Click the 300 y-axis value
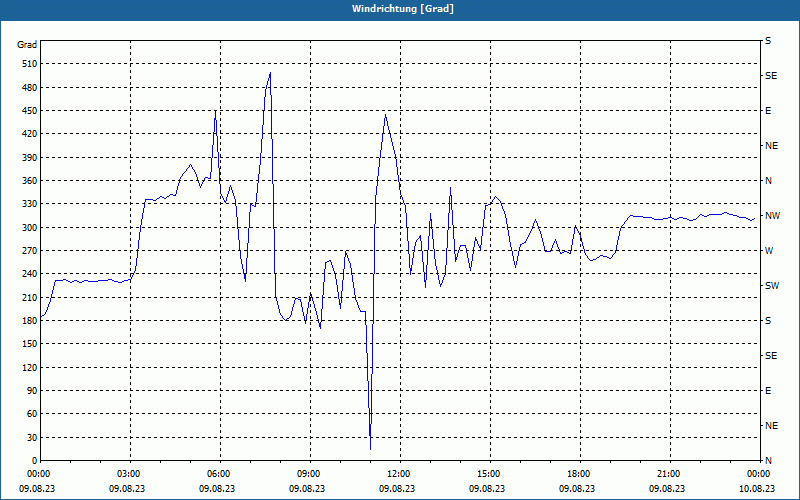 tap(30, 228)
